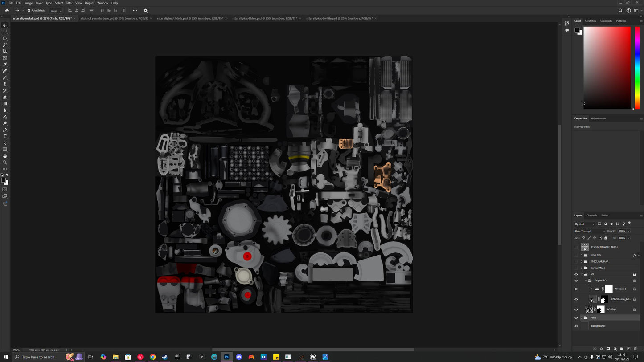Collapse the Engine AO group
This screenshot has height=362, width=644.
coord(585,281)
